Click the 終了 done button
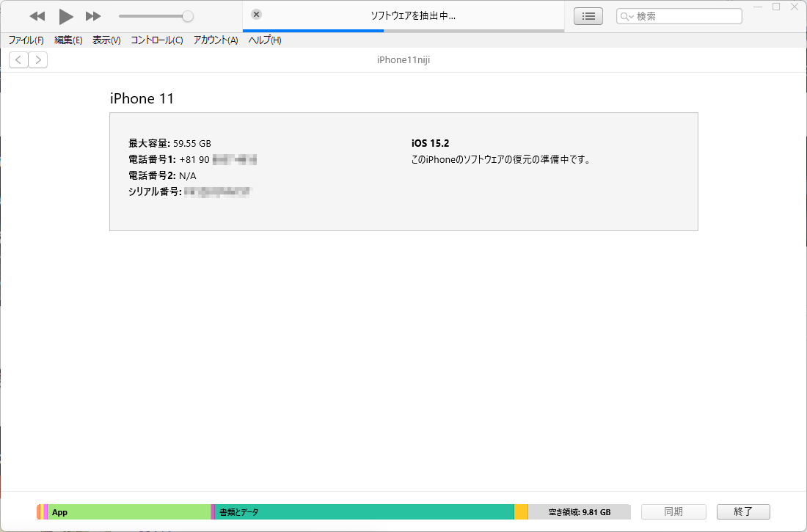 click(743, 511)
